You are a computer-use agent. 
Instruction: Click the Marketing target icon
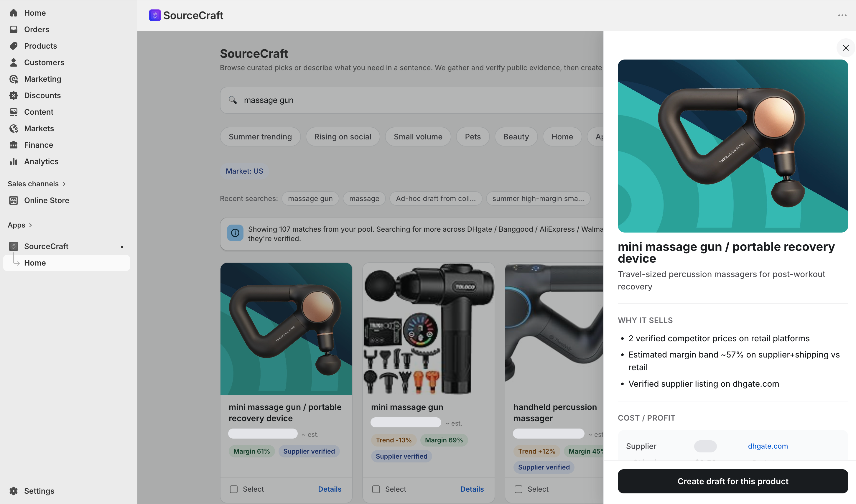pos(14,79)
